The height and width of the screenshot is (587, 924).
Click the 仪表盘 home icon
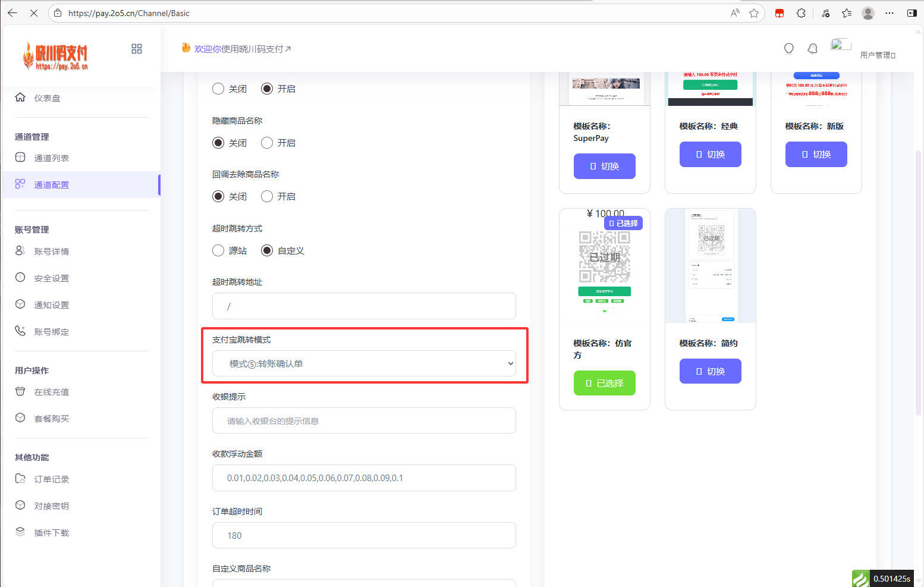(20, 98)
